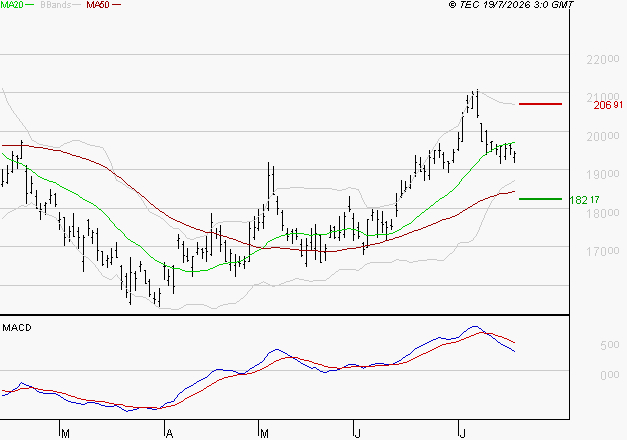This screenshot has width=627, height=440.
Task: Click the TEC copyright timestamp text
Action: 511,5
